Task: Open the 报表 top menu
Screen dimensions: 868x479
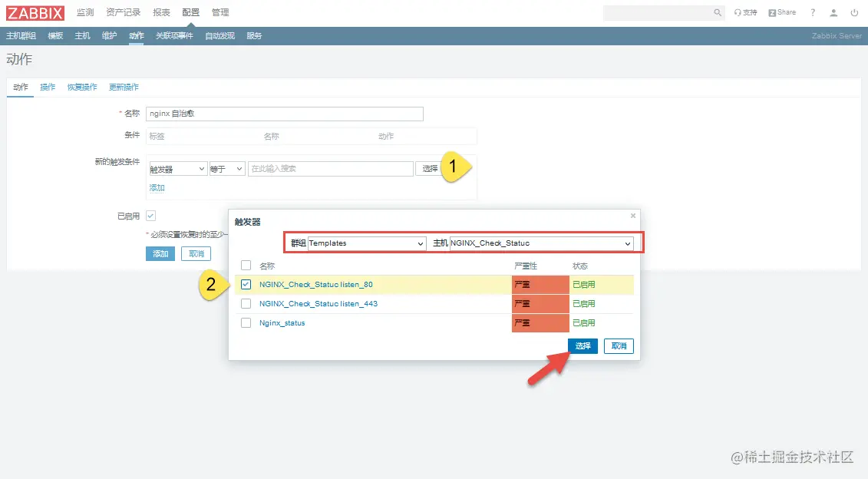Action: coord(162,12)
